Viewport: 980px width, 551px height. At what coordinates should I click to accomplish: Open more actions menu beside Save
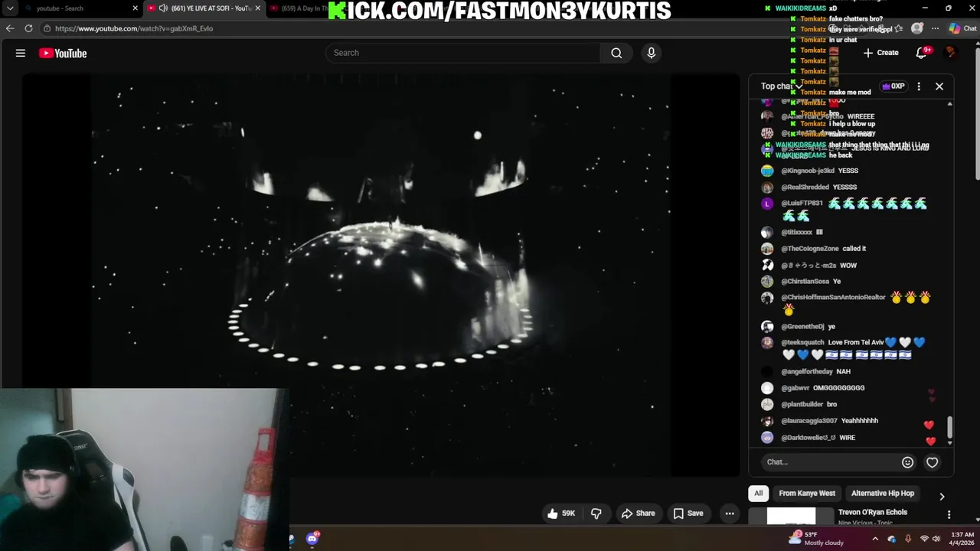pyautogui.click(x=730, y=514)
